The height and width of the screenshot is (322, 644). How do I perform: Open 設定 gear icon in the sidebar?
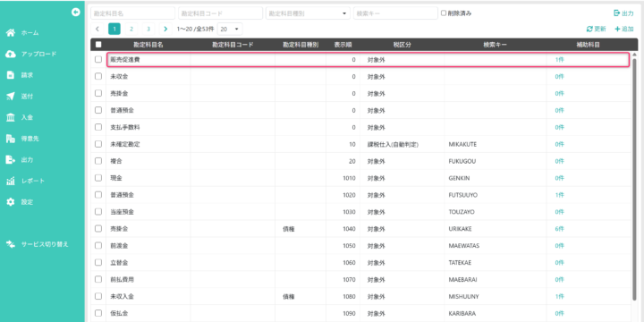point(10,202)
